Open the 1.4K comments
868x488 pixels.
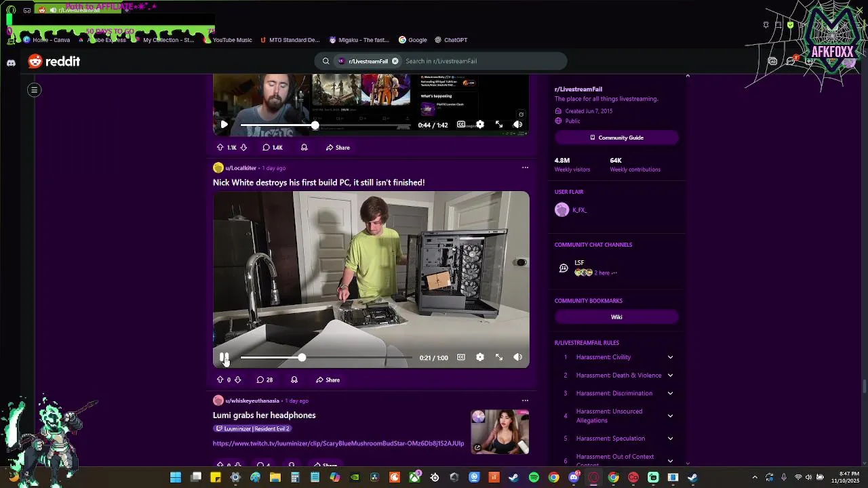coord(273,147)
